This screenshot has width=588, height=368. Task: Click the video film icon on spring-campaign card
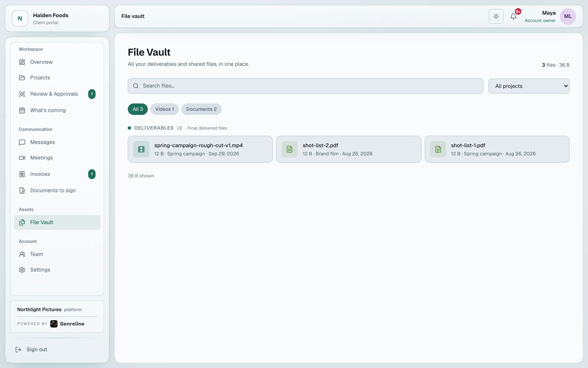tap(141, 149)
